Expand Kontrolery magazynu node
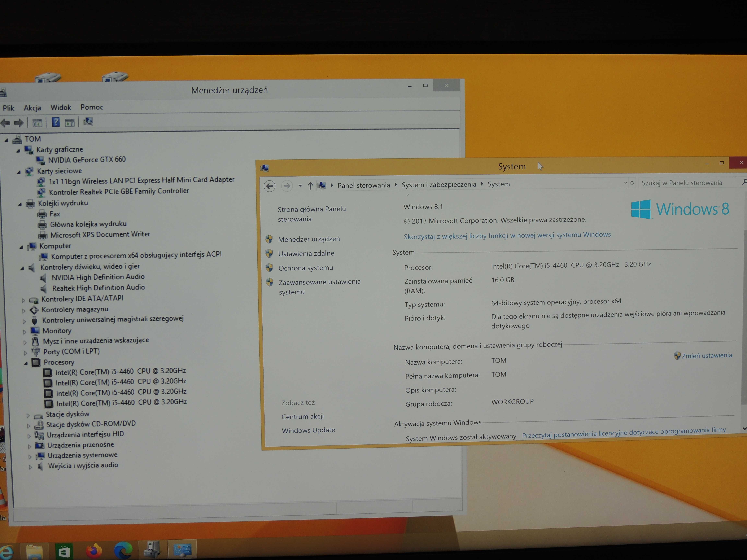The width and height of the screenshot is (747, 560). (24, 311)
